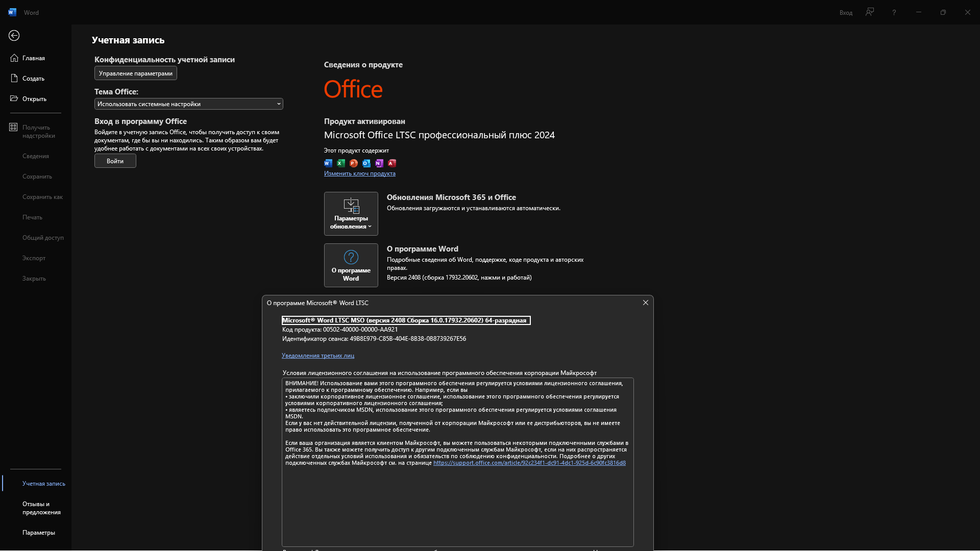Open the Home (Главная) page

(33, 58)
